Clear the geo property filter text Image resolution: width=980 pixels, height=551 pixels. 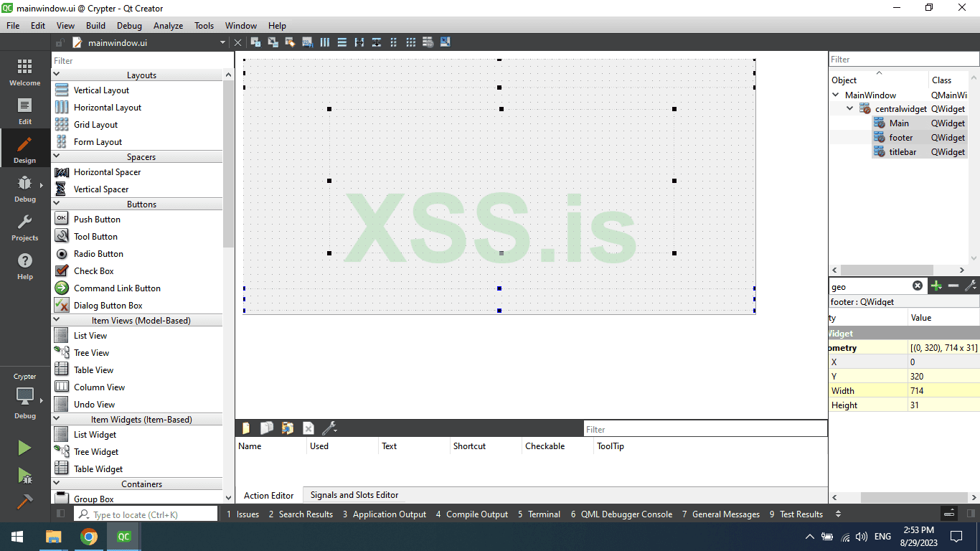tap(918, 286)
